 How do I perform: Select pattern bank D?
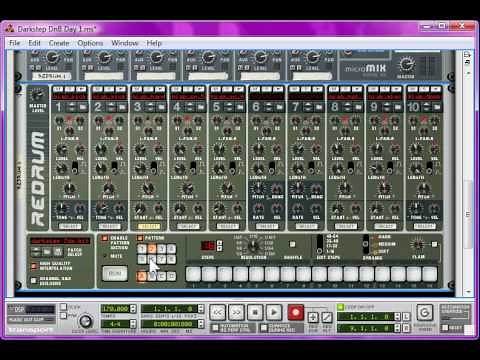[x=171, y=276]
